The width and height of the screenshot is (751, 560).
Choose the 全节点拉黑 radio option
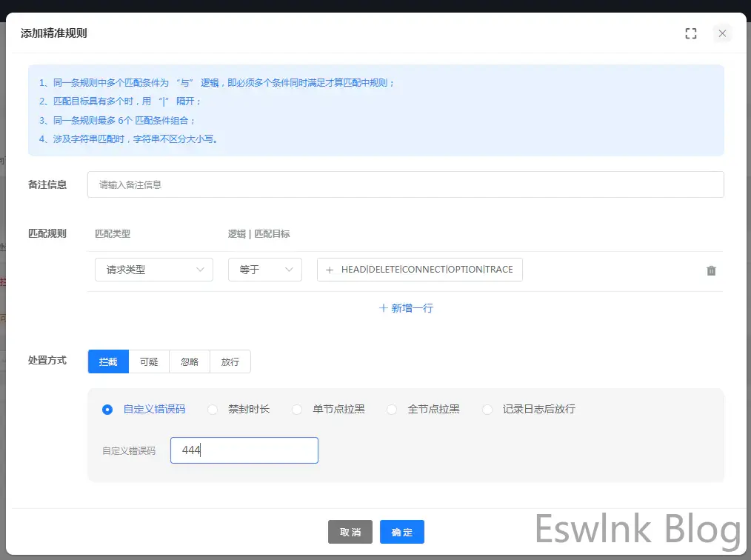[x=393, y=409]
